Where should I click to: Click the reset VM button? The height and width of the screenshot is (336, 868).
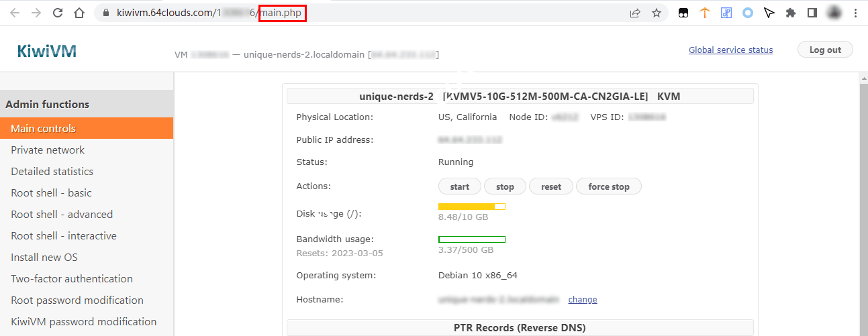550,186
